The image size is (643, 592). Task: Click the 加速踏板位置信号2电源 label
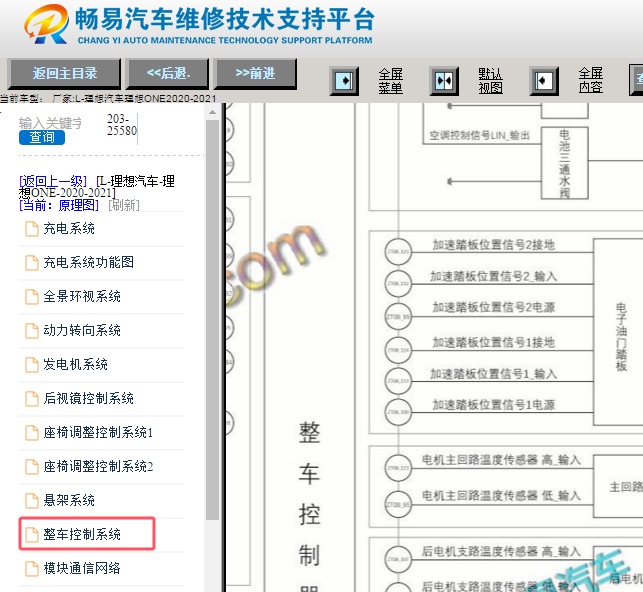(493, 307)
